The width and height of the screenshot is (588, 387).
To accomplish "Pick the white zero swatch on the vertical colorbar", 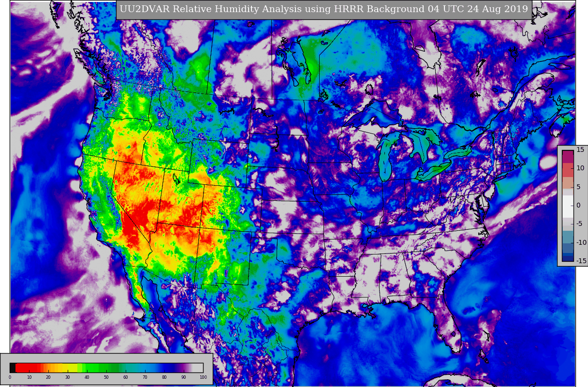I will [x=568, y=207].
